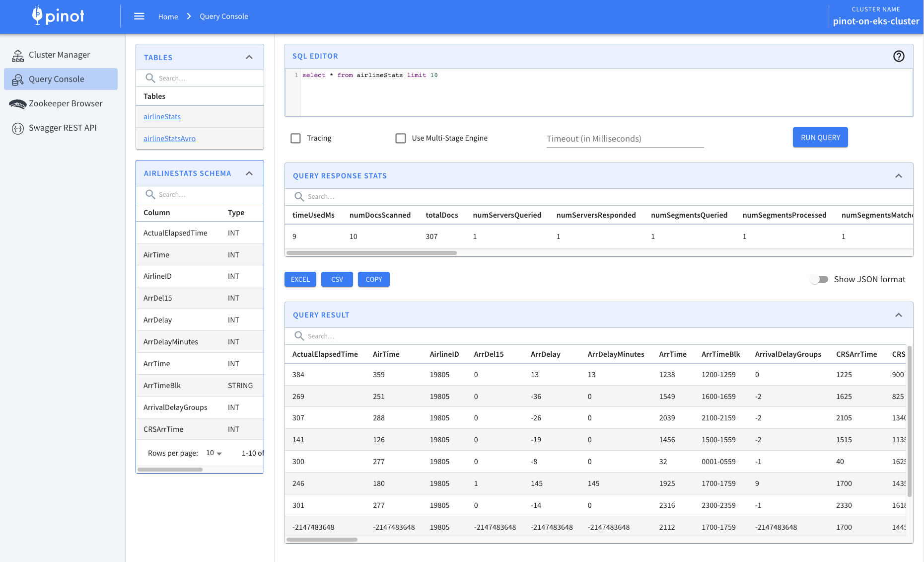Go to Home breadcrumb
The width and height of the screenshot is (924, 562).
click(168, 16)
